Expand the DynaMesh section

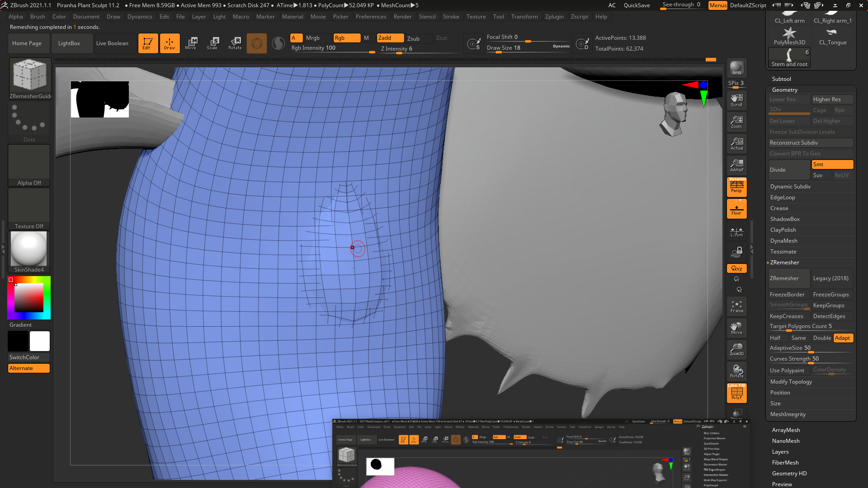click(783, 241)
